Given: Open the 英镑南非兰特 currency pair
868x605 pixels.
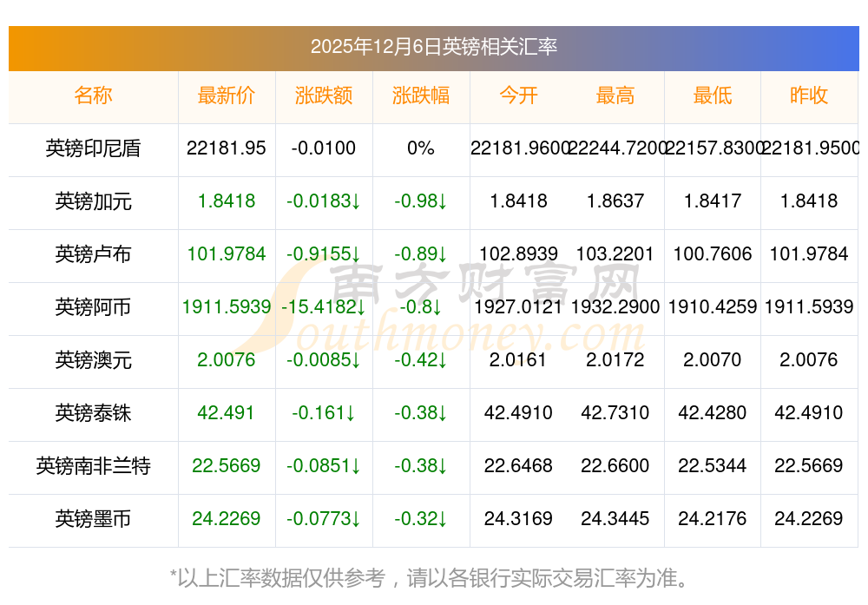Looking at the screenshot, I should 93,466.
